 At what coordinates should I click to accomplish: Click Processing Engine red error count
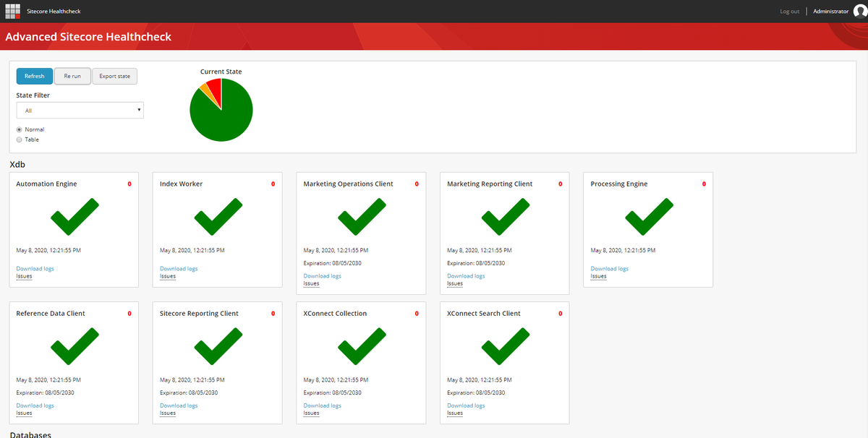pyautogui.click(x=704, y=184)
